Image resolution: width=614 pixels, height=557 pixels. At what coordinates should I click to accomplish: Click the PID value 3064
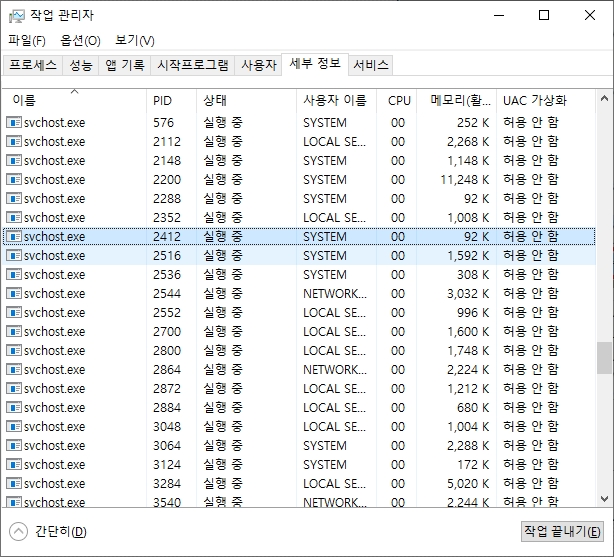[167, 445]
